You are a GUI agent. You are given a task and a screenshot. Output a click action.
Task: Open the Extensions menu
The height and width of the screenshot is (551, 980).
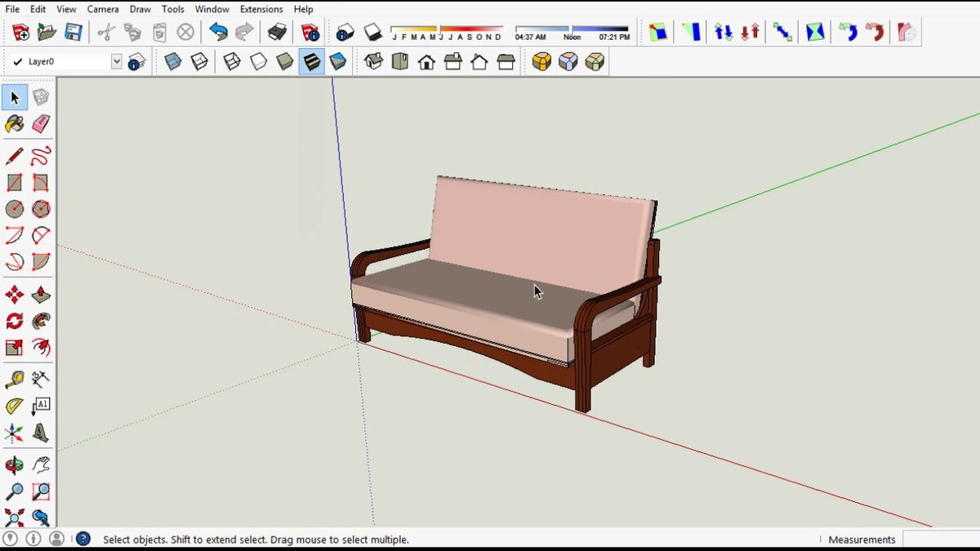tap(262, 9)
